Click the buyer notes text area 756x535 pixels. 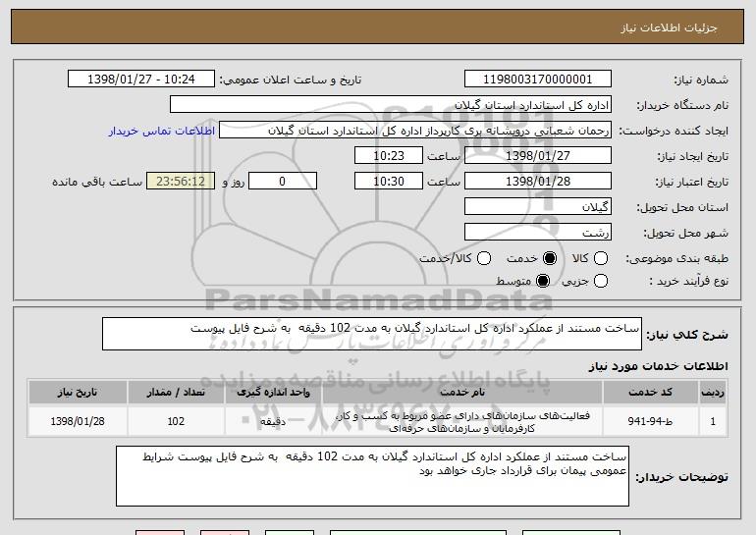click(x=372, y=476)
